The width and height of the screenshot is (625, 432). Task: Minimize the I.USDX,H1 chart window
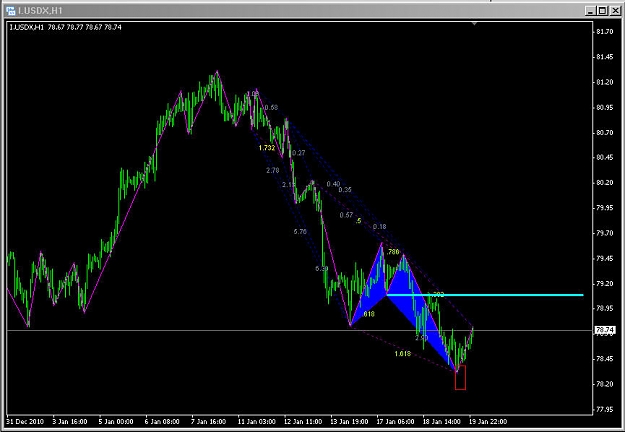tap(591, 11)
